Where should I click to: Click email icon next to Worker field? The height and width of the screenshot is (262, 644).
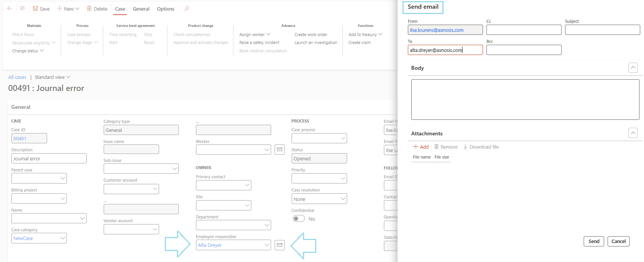[x=279, y=150]
